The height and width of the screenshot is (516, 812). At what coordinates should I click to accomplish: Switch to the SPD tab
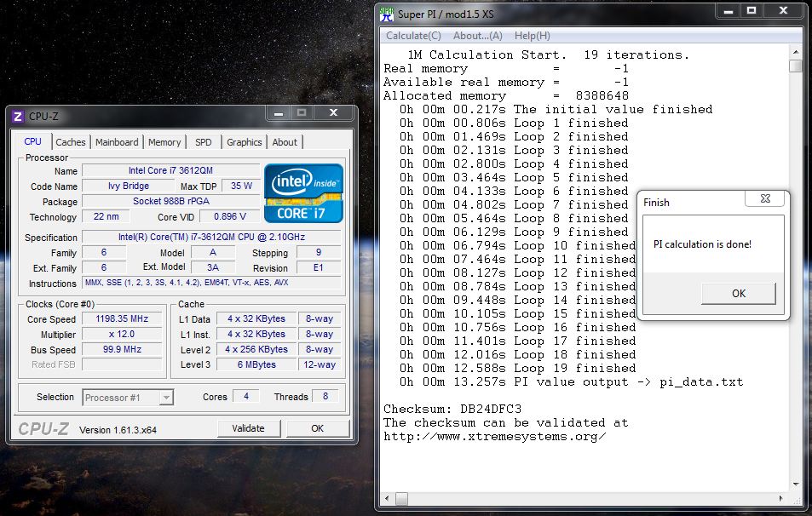pyautogui.click(x=203, y=142)
